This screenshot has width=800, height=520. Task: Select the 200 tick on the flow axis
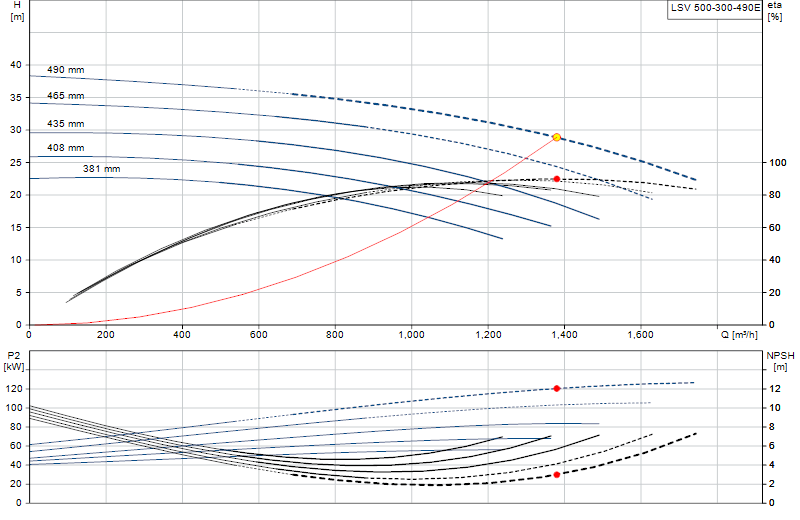click(x=105, y=335)
